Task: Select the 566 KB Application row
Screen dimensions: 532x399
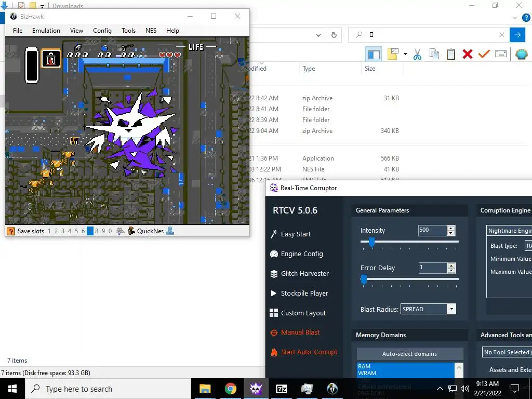Action: point(324,158)
